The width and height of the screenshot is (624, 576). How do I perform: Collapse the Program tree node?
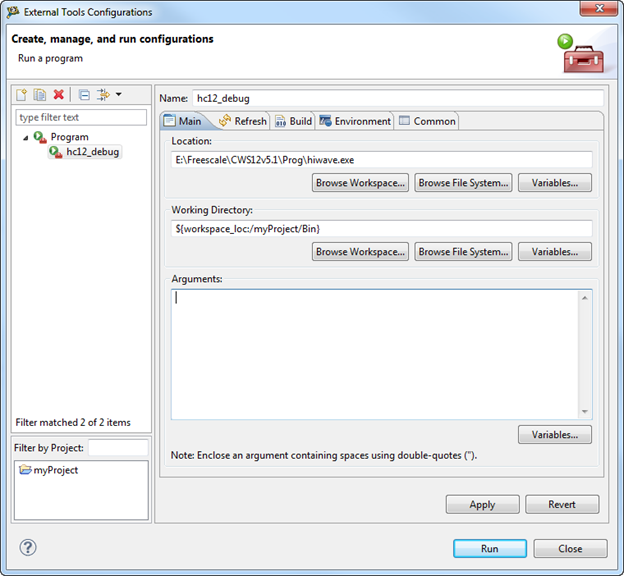[x=25, y=138]
